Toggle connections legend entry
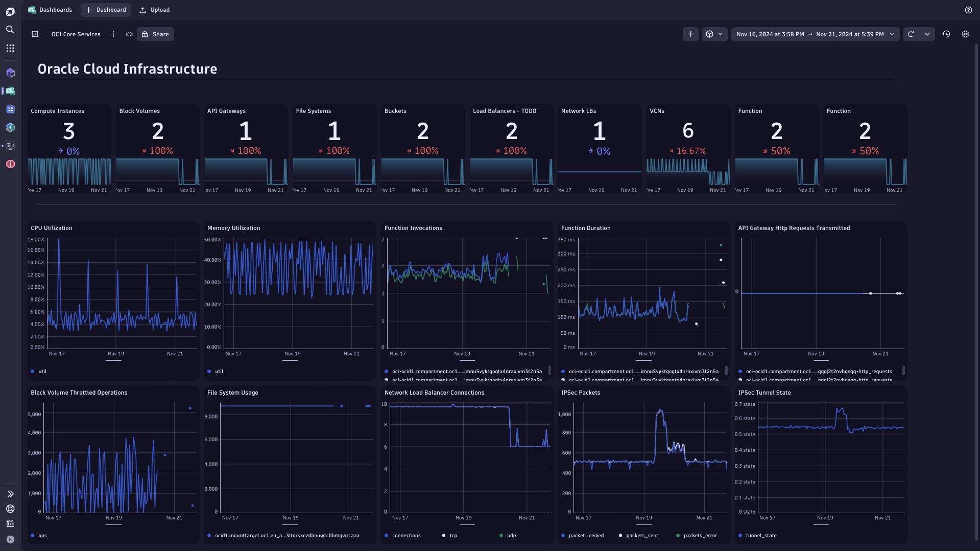This screenshot has width=980, height=551. click(x=403, y=536)
